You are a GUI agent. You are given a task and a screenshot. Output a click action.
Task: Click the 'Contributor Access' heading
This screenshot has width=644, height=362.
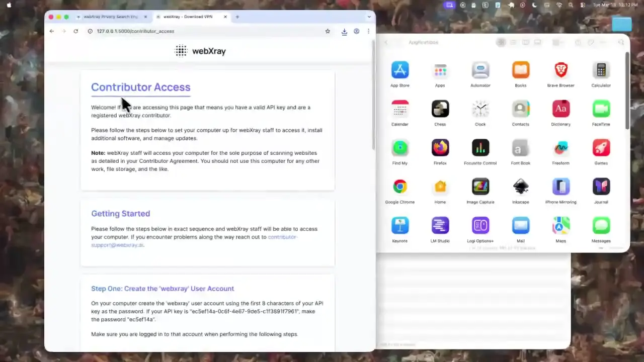pyautogui.click(x=140, y=87)
